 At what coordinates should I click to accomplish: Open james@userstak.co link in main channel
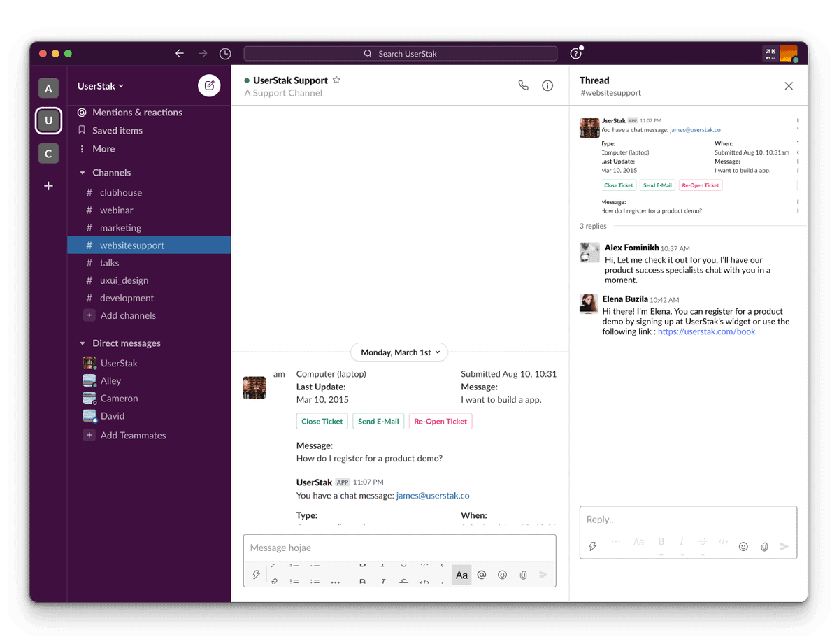coord(433,496)
